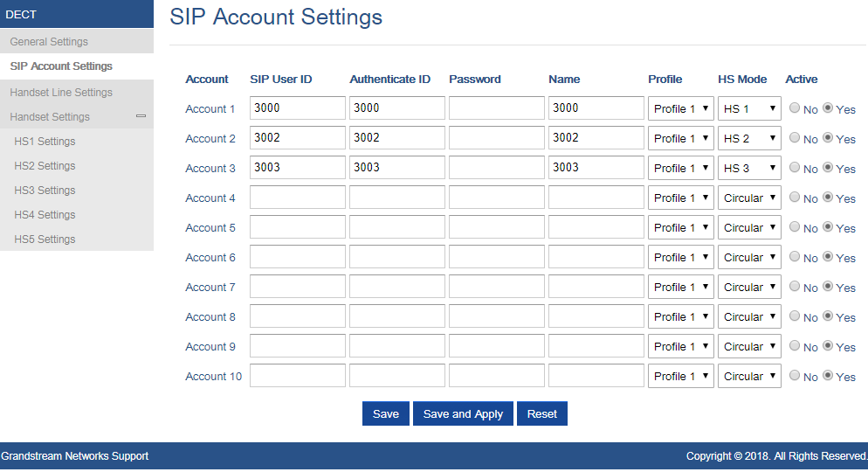Set Account 7 Active to No
This screenshot has height=472, width=868.
795,287
